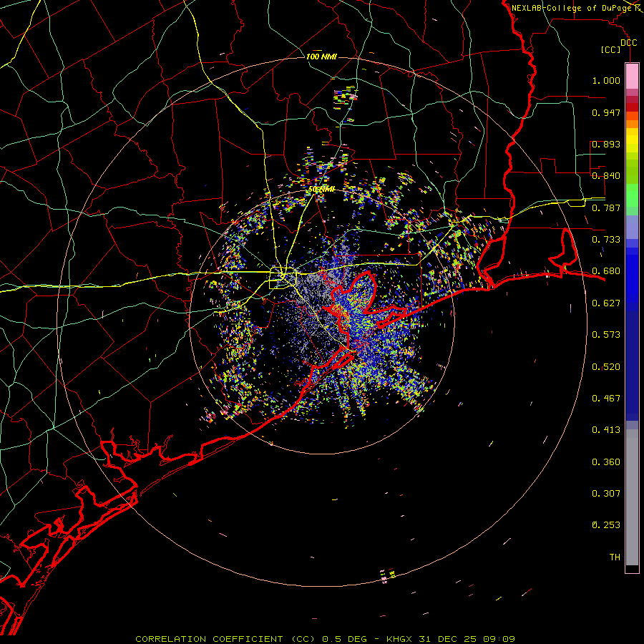Pick the pink segment of the color scale

pos(632,77)
